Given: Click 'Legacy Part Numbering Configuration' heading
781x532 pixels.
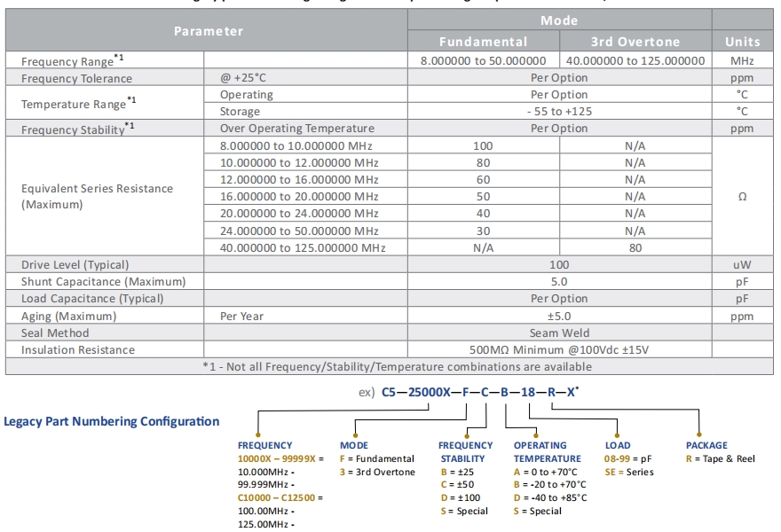Looking at the screenshot, I should pyautogui.click(x=112, y=421).
